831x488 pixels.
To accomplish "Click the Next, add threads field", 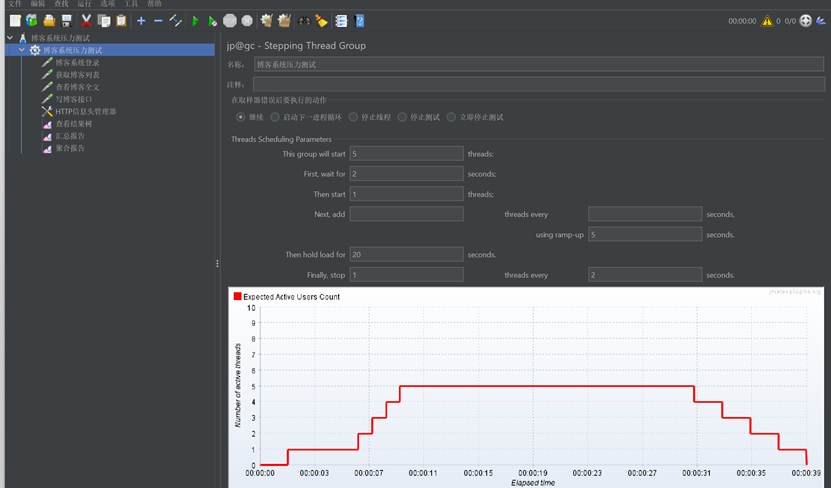I will [x=406, y=214].
